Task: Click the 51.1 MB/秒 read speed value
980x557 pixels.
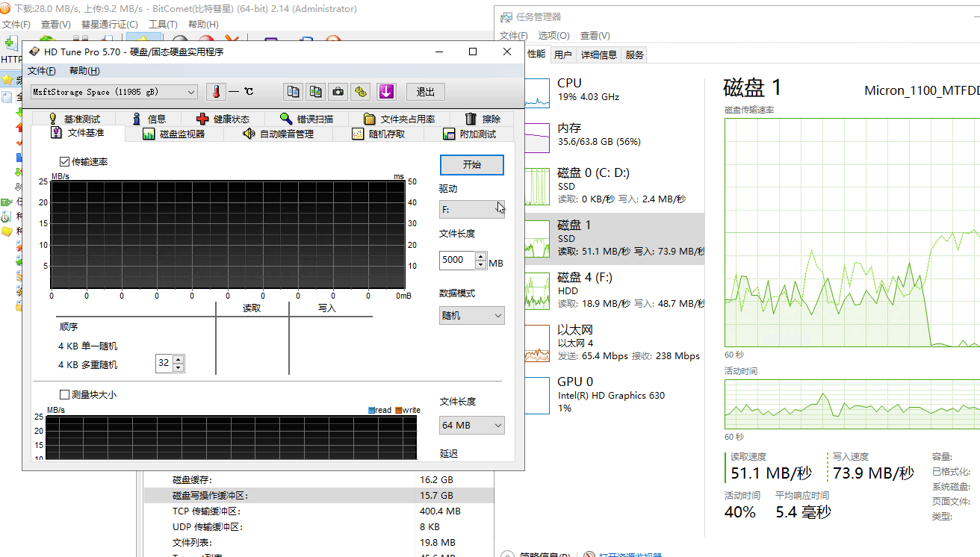Action: pyautogui.click(x=771, y=473)
